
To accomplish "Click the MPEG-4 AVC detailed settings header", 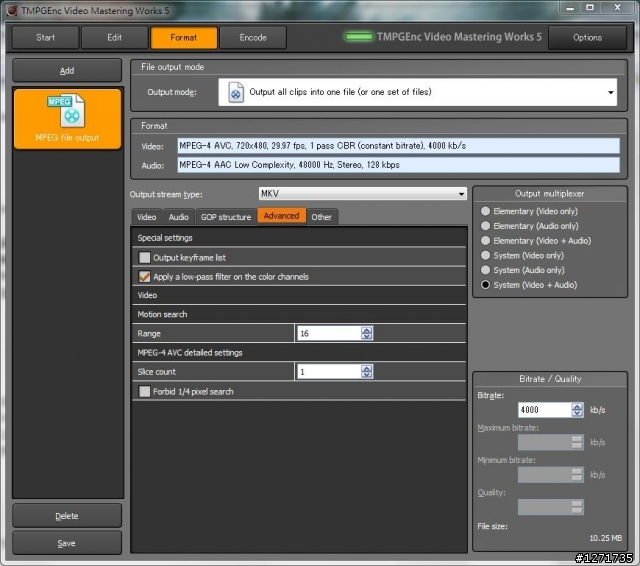I will pyautogui.click(x=190, y=353).
